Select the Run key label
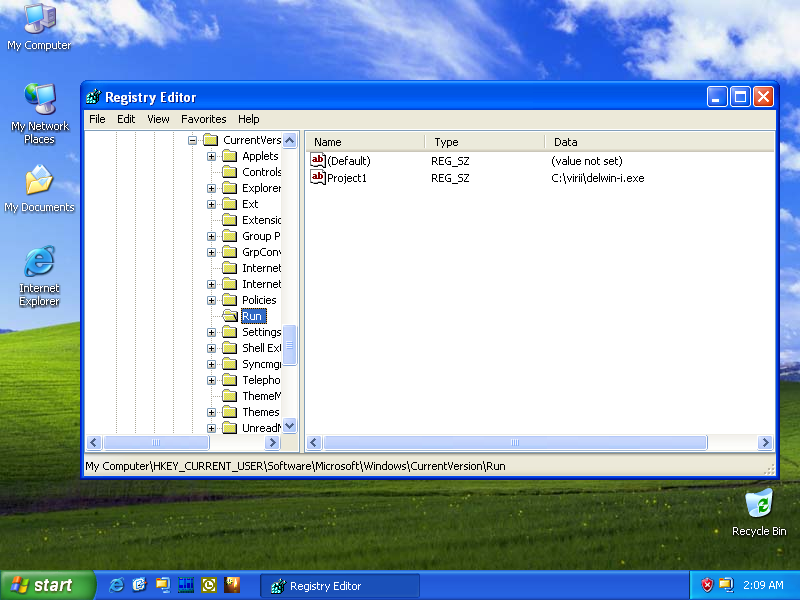This screenshot has width=800, height=600. pyautogui.click(x=252, y=316)
